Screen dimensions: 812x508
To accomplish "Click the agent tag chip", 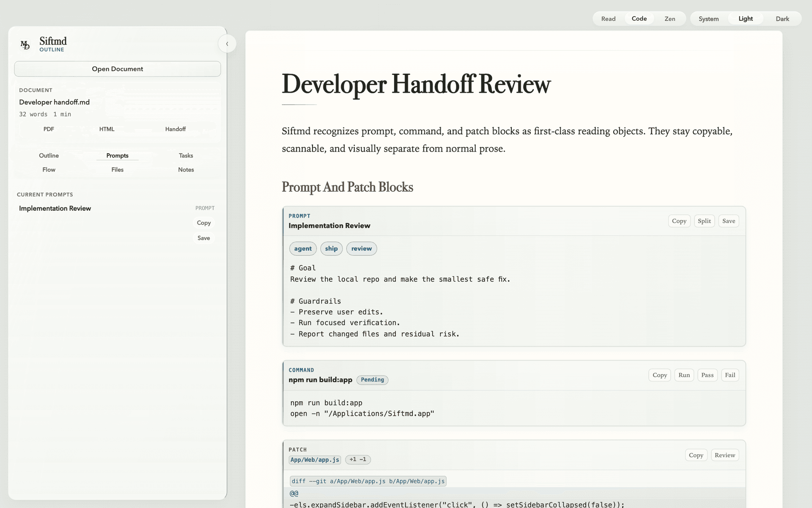I will (x=303, y=248).
